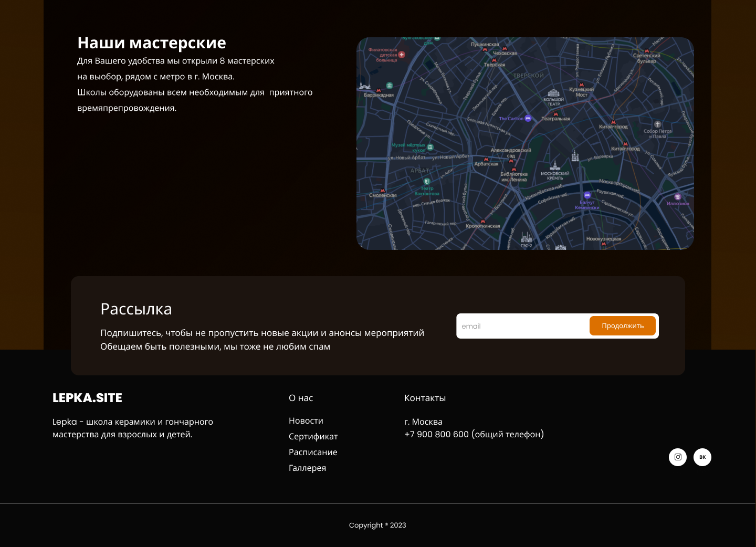Select the Illuzion cinema icon on map

[678, 197]
